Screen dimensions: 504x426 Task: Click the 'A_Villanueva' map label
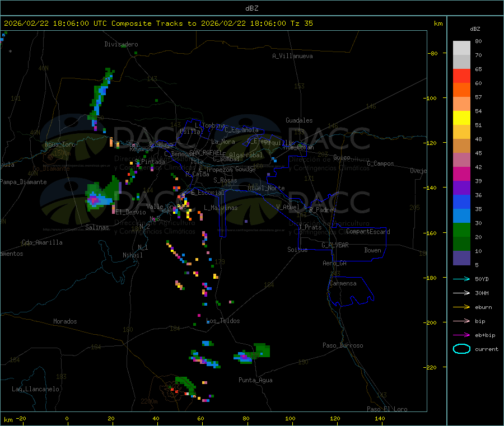point(292,56)
